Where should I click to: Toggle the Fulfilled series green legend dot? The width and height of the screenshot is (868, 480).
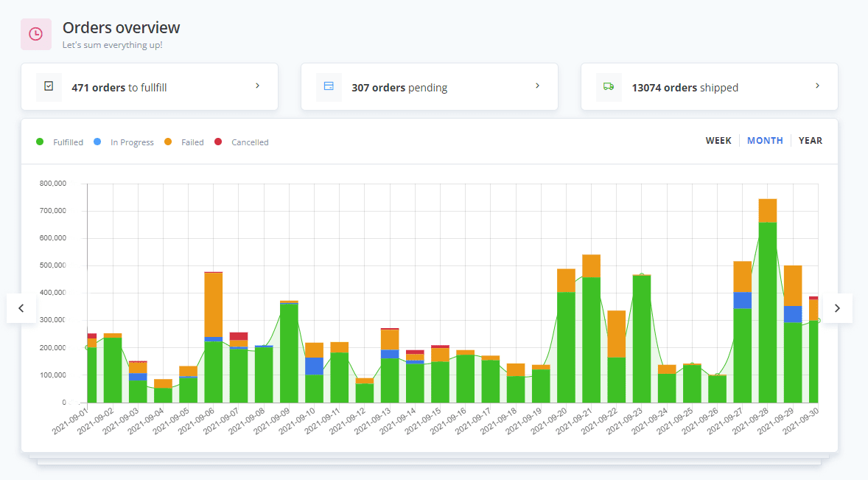point(40,142)
